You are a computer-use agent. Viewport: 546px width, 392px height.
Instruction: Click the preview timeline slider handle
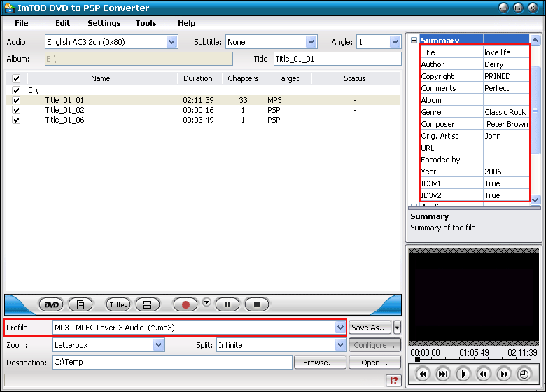click(417, 359)
